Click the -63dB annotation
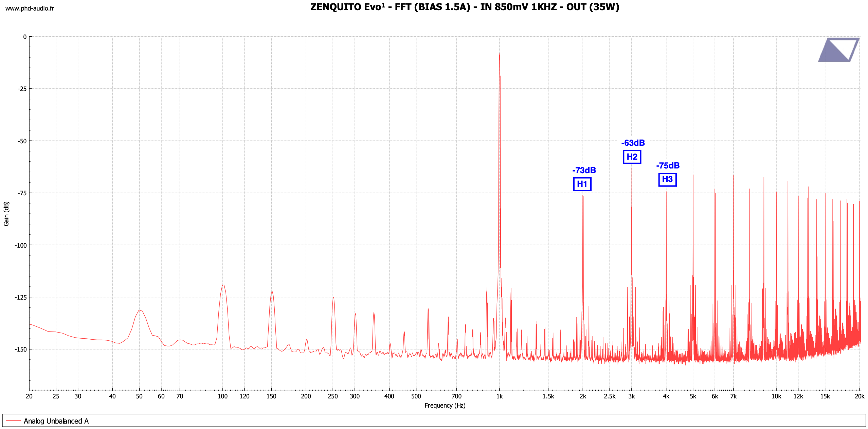The width and height of the screenshot is (868, 429). (x=633, y=143)
